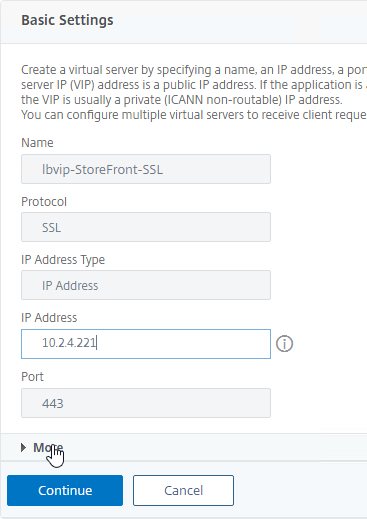Expand the More section triangle
Viewport: 367px width, 519px height.
click(23, 447)
